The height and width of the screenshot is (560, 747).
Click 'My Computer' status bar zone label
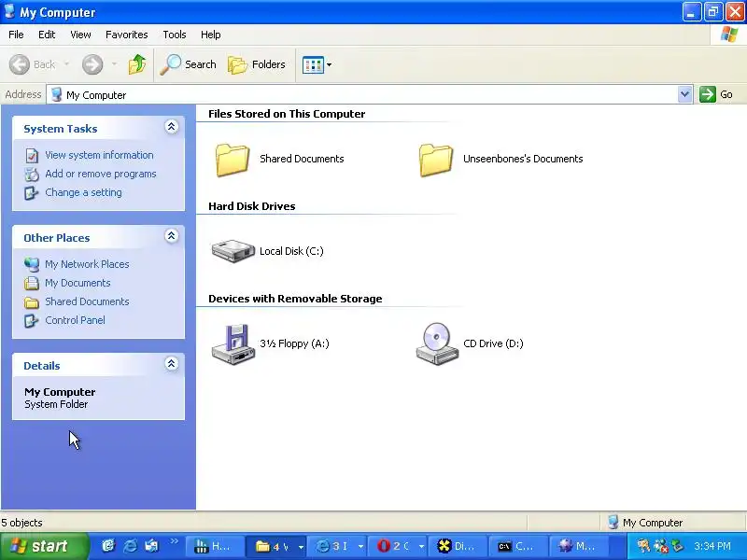[653, 523]
